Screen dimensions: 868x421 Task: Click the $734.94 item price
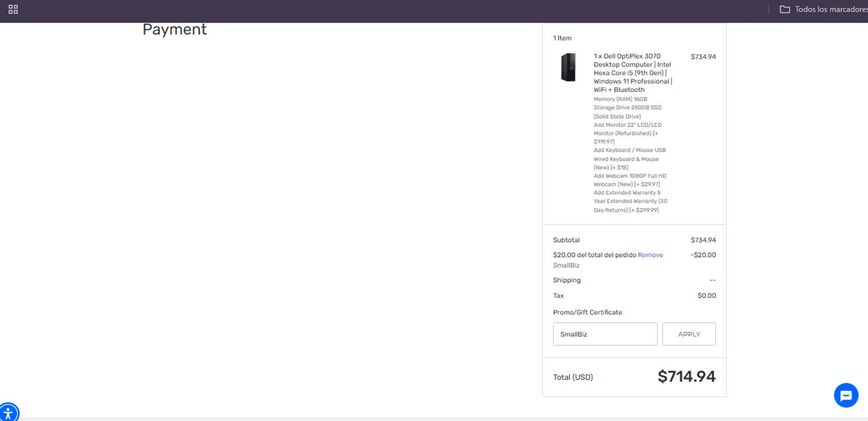(x=703, y=57)
